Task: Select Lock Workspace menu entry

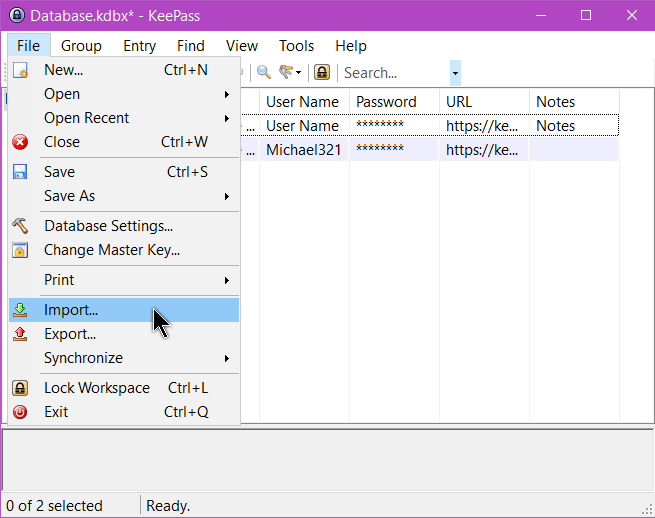Action: pyautogui.click(x=124, y=388)
